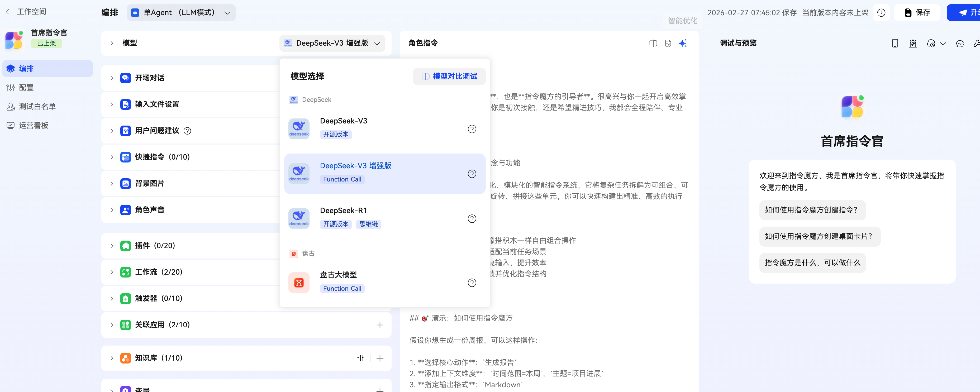The height and width of the screenshot is (392, 980).
Task: Expand the 触发器 section chevron
Action: (111, 298)
